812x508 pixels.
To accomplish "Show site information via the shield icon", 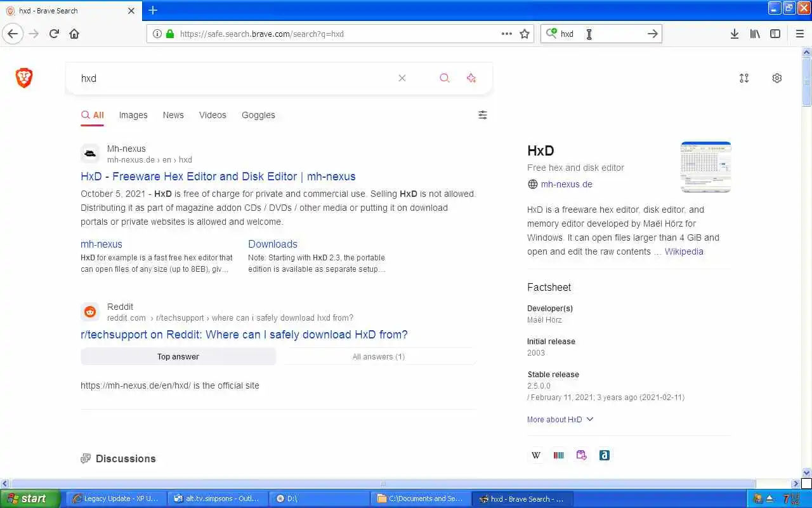I will pos(157,34).
